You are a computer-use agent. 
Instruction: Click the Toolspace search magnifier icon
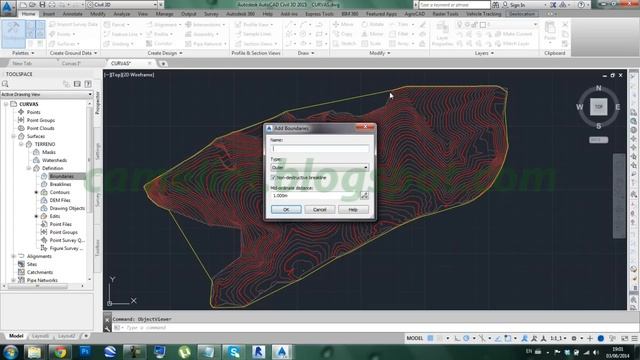5,84
